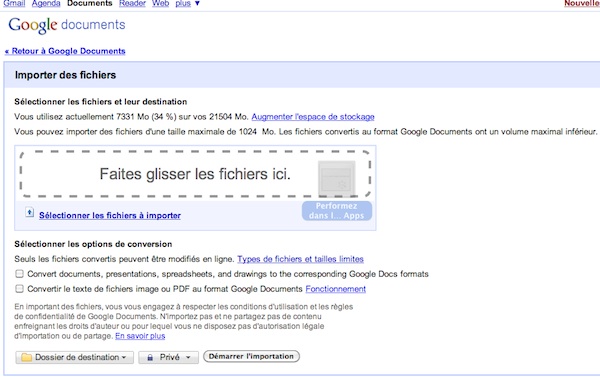The height and width of the screenshot is (377, 600).
Task: Click Sélectionner les fichiers à importer
Action: click(x=110, y=215)
